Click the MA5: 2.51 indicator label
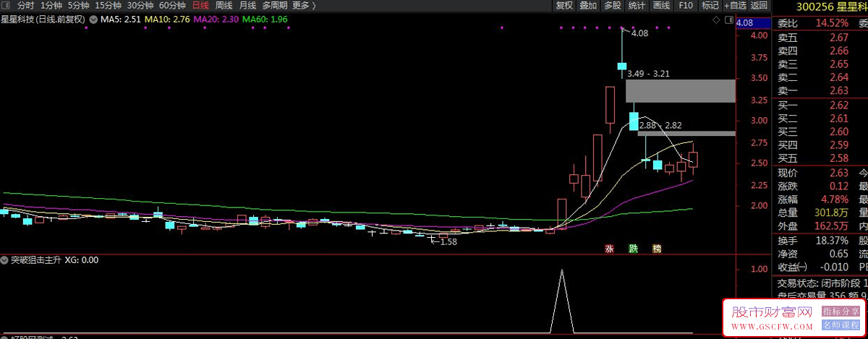 pos(121,20)
